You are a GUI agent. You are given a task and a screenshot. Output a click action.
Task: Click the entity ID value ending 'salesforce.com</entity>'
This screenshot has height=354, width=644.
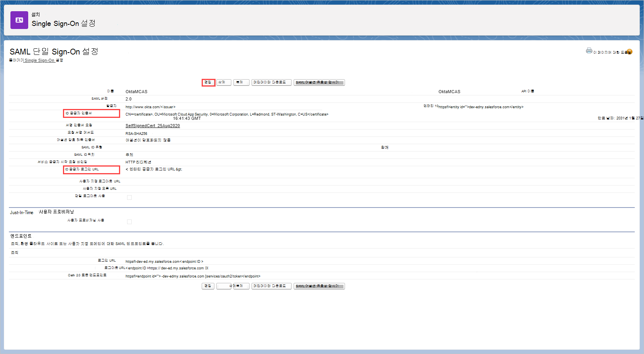coord(481,107)
